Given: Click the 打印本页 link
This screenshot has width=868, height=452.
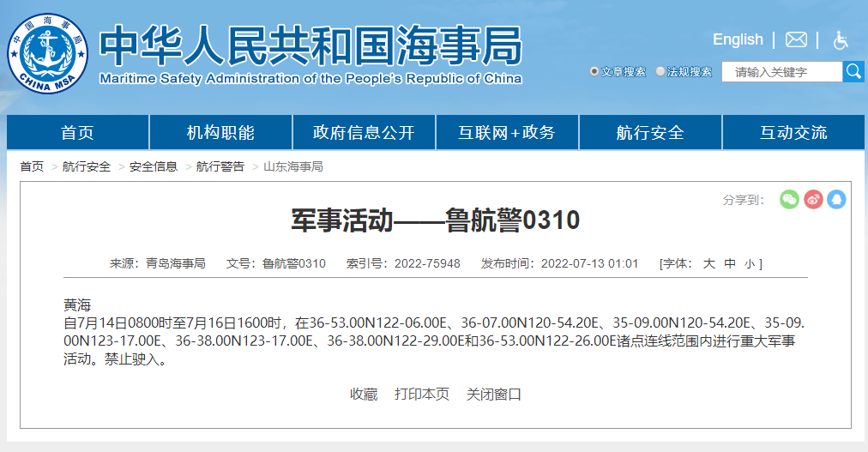Looking at the screenshot, I should tap(422, 395).
